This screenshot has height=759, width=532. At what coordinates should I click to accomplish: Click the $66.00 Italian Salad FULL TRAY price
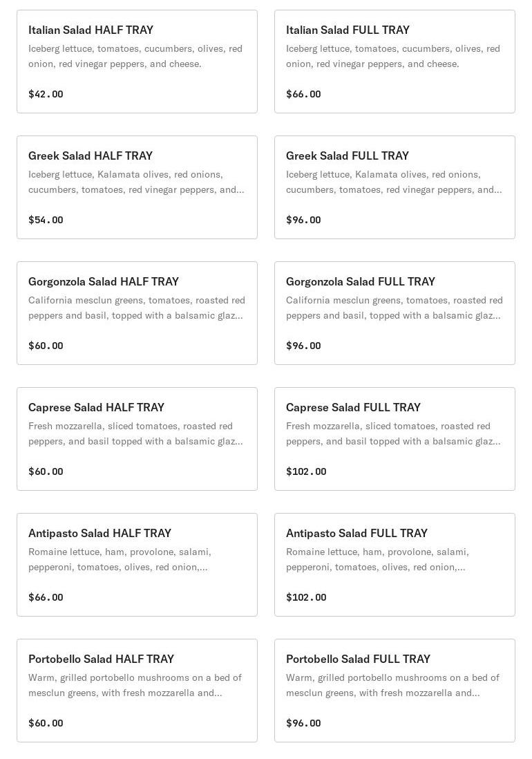point(303,94)
